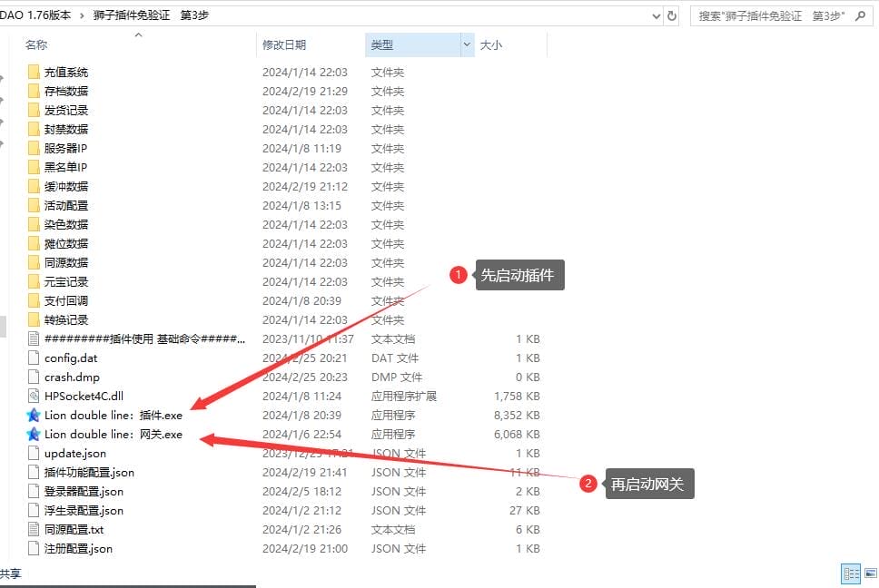Select the crash.dmp file icon
This screenshot has width=879, height=588.
click(34, 377)
